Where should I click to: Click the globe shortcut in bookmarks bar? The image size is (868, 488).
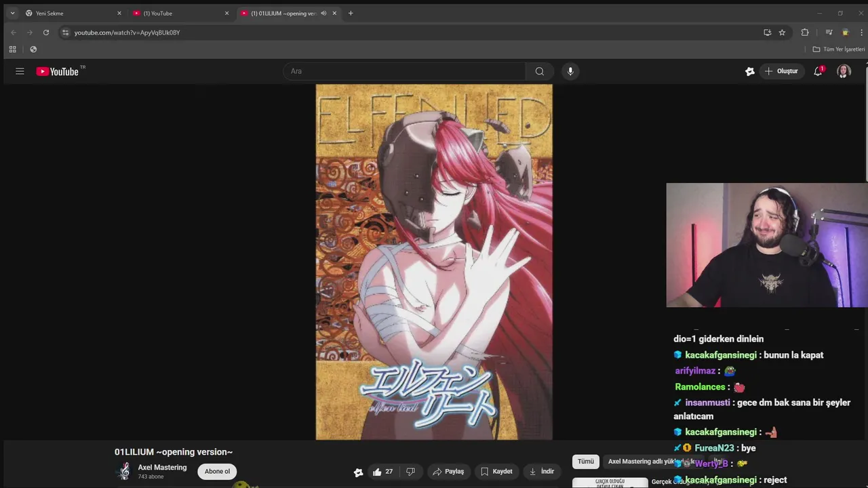33,49
